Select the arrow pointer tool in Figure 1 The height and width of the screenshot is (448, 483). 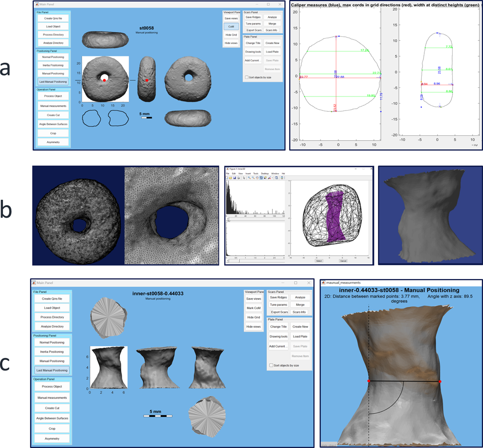[x=244, y=178]
